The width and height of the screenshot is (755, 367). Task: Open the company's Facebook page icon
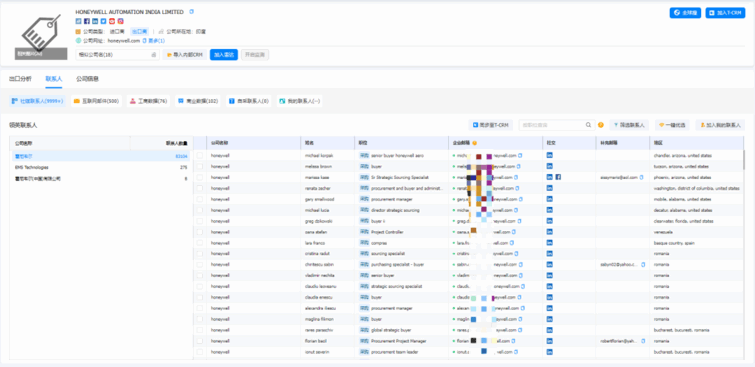tap(87, 21)
